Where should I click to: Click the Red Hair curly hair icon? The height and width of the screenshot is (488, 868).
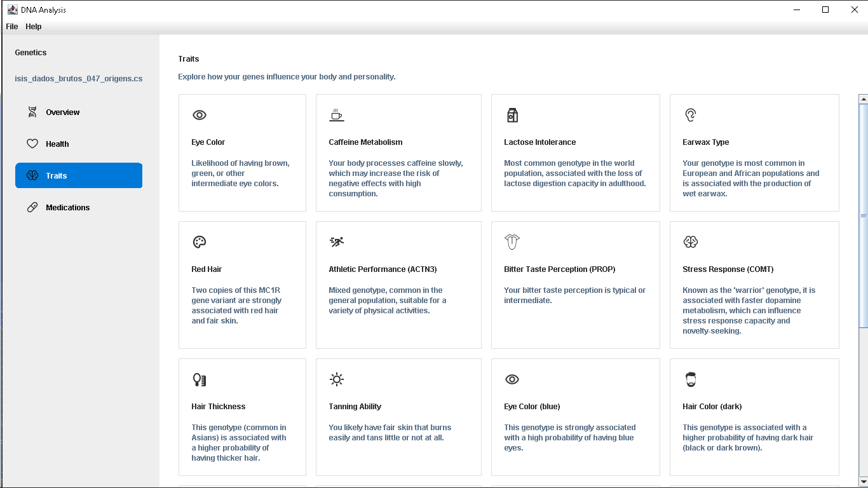click(x=199, y=242)
